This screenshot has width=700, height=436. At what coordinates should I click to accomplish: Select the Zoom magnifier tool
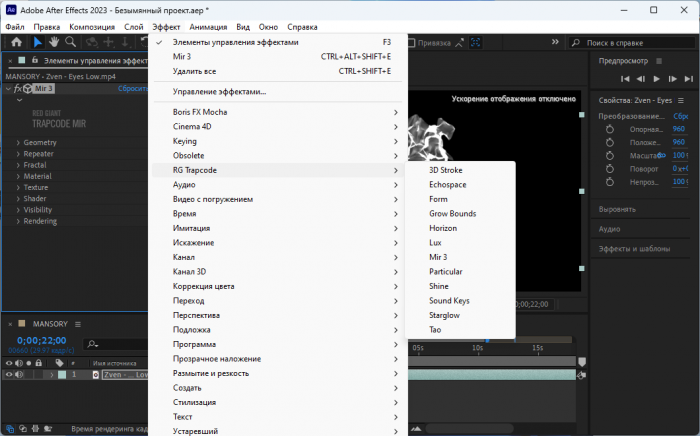[x=71, y=43]
